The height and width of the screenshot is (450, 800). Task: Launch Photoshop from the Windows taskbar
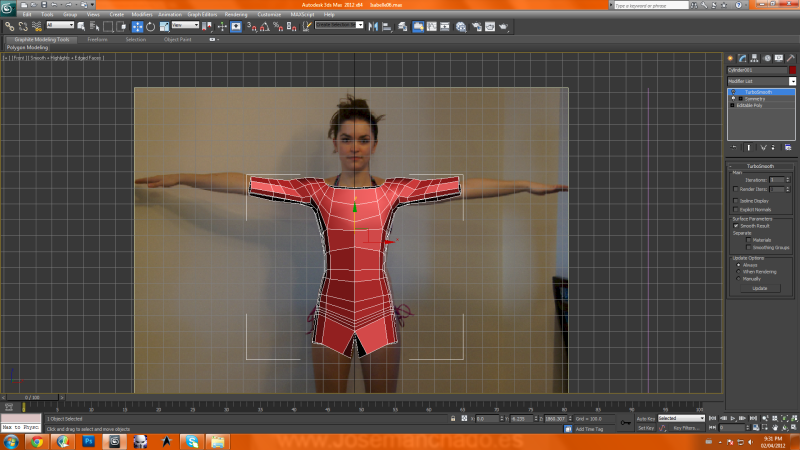point(88,440)
